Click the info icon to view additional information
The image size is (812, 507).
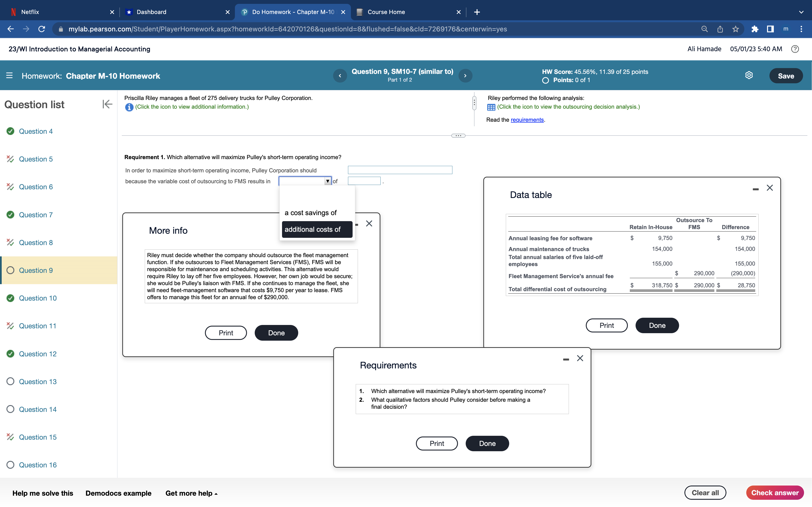pyautogui.click(x=129, y=107)
